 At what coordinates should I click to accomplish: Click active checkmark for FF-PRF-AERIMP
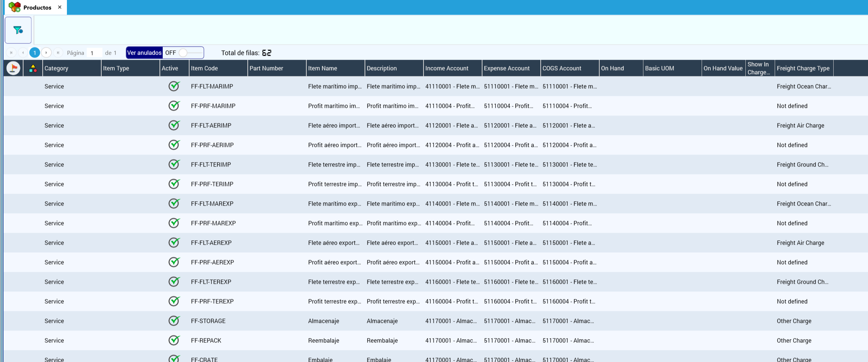coord(174,145)
